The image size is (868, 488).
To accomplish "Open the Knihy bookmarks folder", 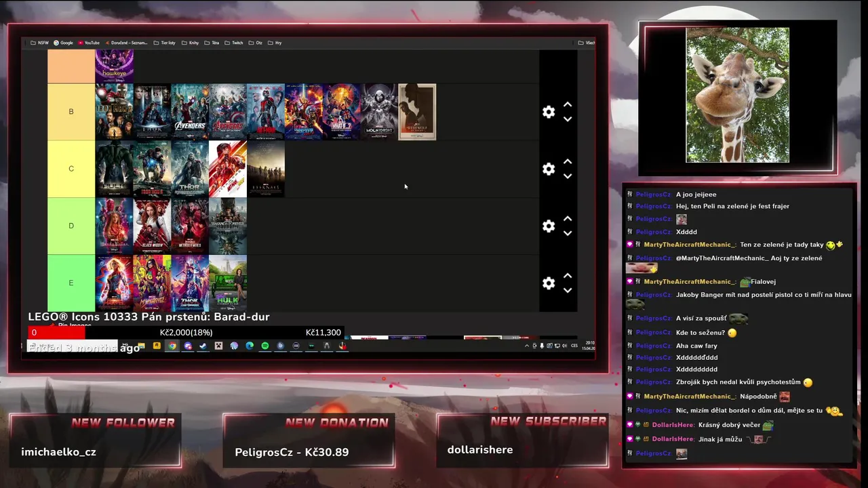I will click(x=190, y=43).
